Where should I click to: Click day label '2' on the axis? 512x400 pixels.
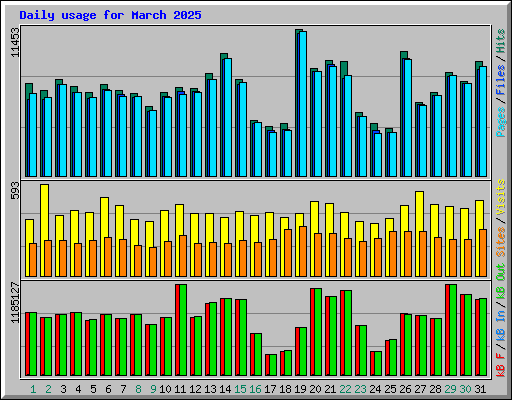[x=48, y=389]
